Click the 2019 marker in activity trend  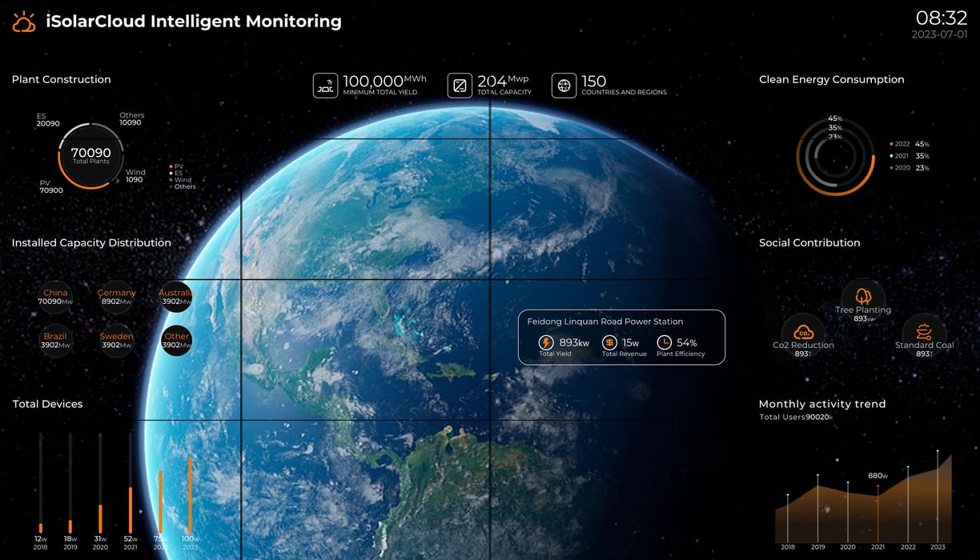(x=817, y=508)
